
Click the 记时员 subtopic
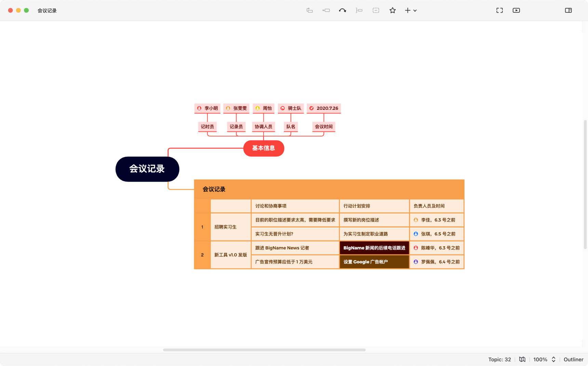point(208,127)
